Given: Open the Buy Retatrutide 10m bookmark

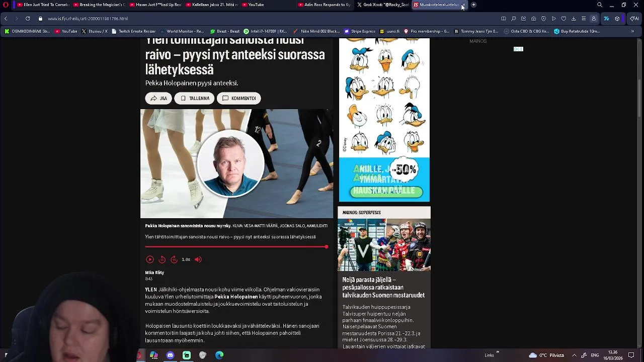Looking at the screenshot, I should [577, 31].
